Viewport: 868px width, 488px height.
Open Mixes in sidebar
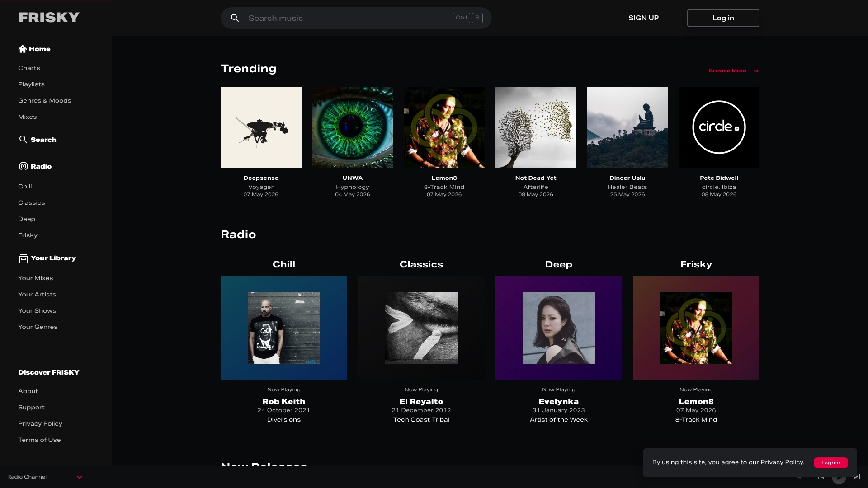pos(27,117)
